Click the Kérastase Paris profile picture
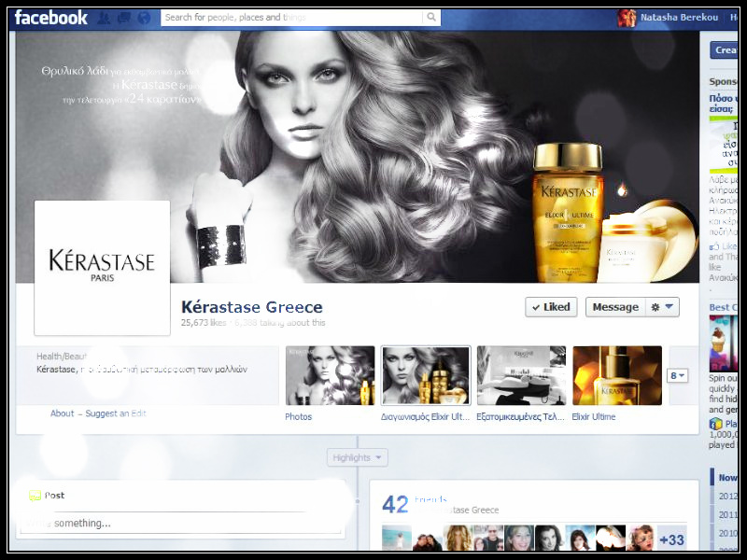Viewport: 747px width, 560px height. (x=103, y=268)
